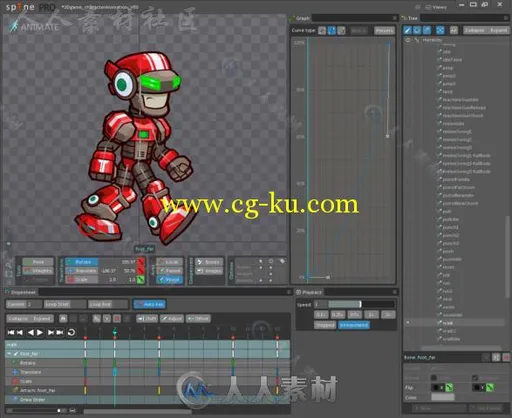Viewport: 512px width, 418px height.
Task: Click the key icon next to Rotate value
Action: point(141,262)
